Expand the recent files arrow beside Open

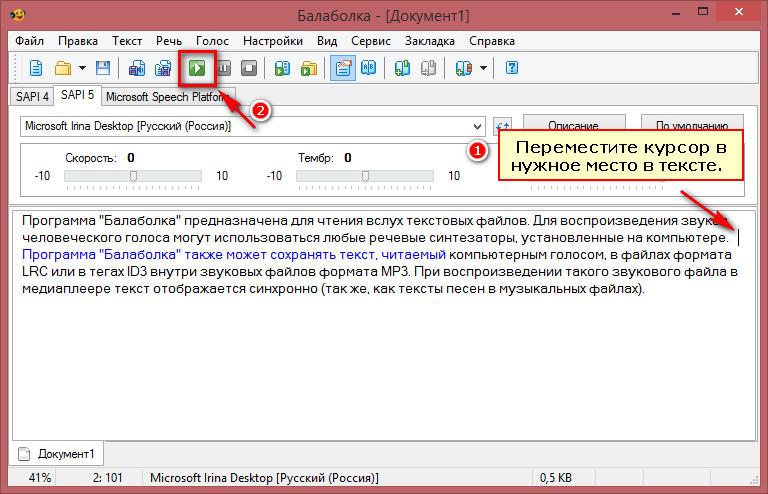click(82, 68)
